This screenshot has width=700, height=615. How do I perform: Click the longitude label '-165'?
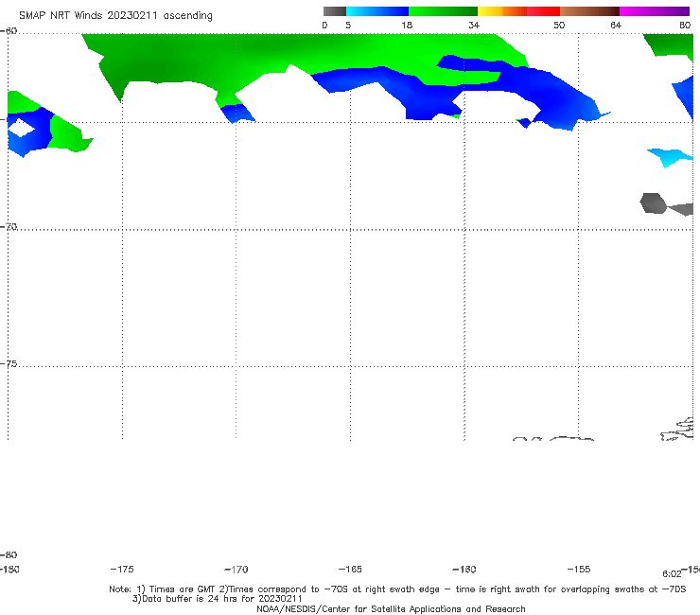[350, 569]
